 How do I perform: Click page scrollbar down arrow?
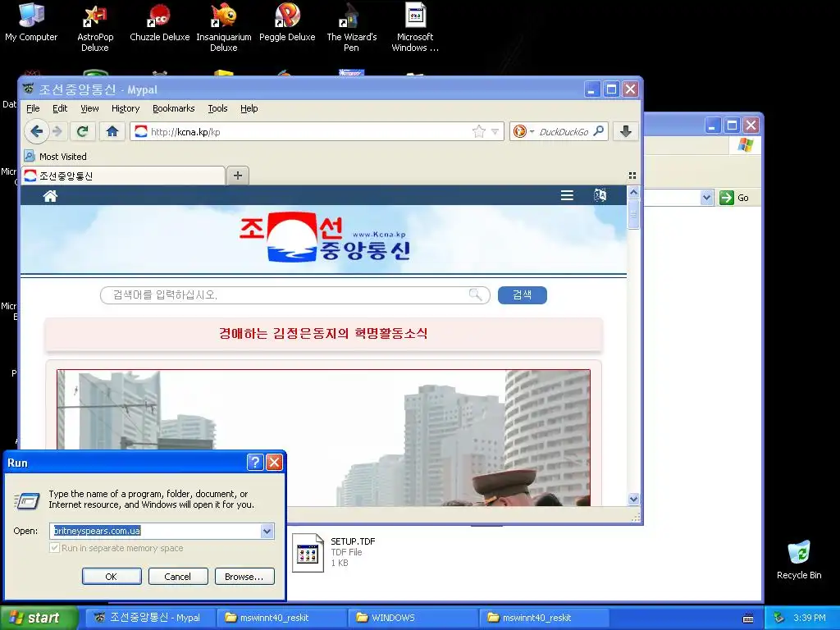click(x=633, y=499)
